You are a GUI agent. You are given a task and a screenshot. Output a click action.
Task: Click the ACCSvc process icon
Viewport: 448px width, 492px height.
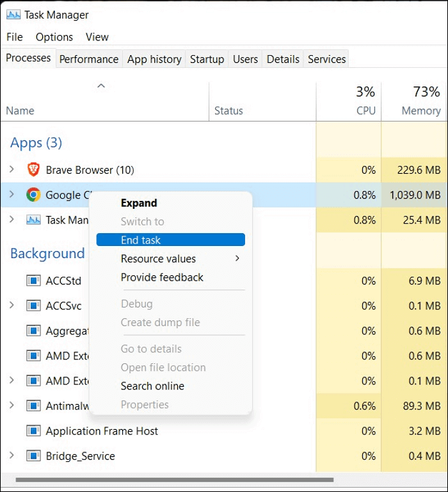(x=33, y=306)
